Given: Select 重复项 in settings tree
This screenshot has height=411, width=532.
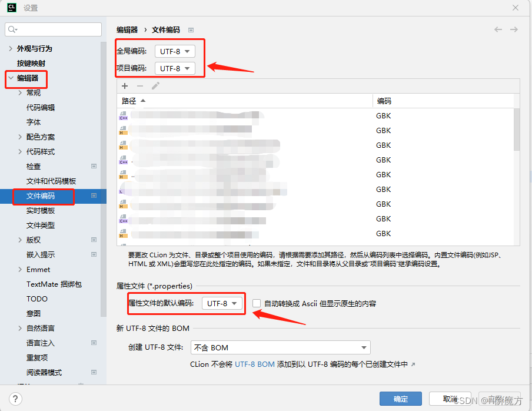Looking at the screenshot, I should (x=37, y=358).
